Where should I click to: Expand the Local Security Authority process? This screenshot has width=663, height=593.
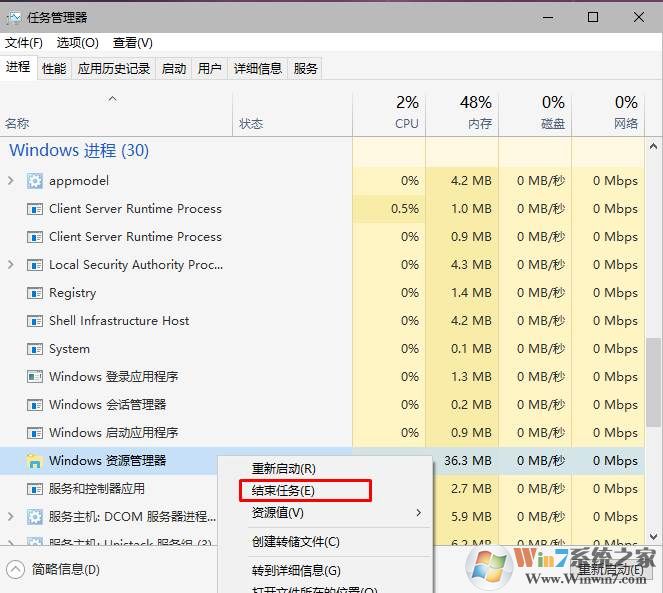[11, 265]
